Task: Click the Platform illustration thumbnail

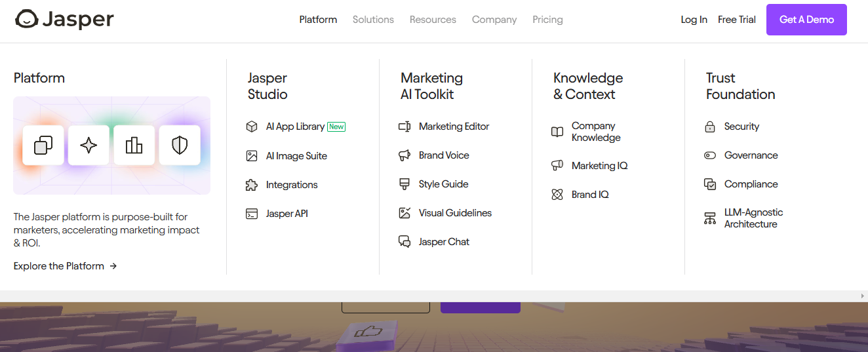Action: pyautogui.click(x=111, y=146)
